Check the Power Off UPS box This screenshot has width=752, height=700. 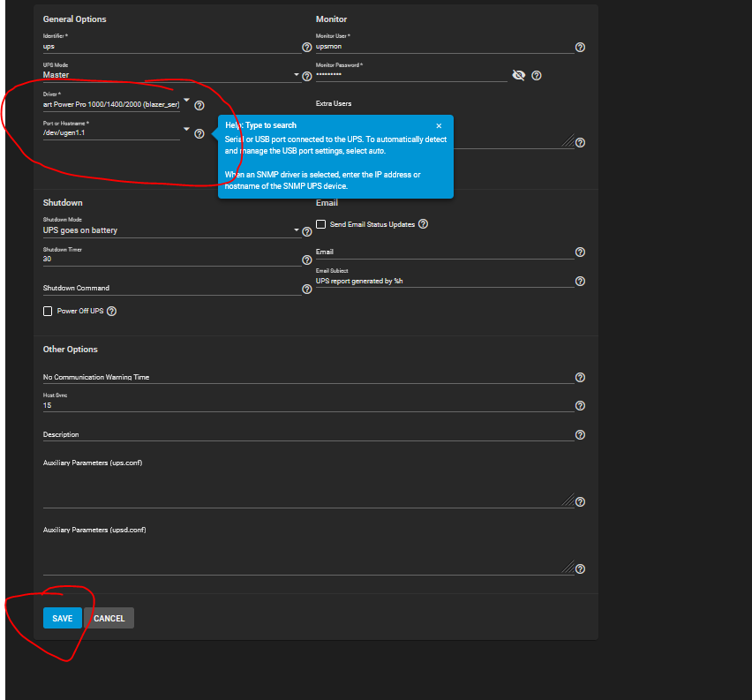(48, 312)
